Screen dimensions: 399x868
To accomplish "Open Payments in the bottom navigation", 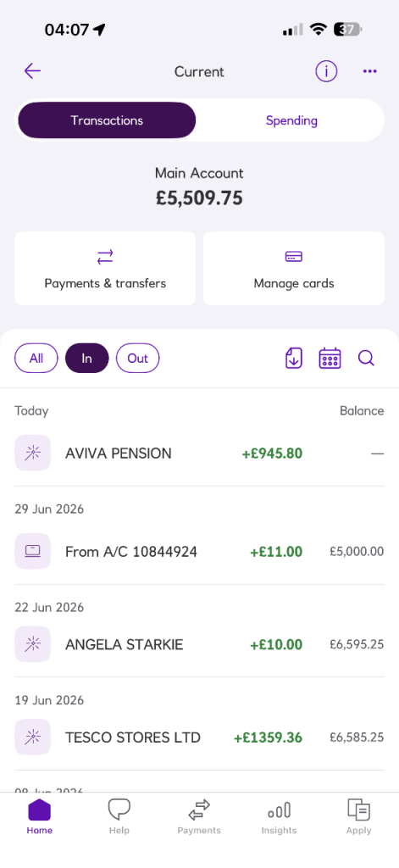I will pos(199,816).
